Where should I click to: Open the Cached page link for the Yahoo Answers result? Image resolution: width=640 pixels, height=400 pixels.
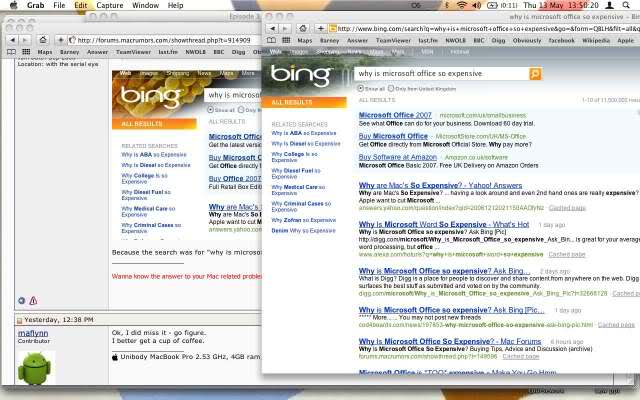tap(567, 208)
